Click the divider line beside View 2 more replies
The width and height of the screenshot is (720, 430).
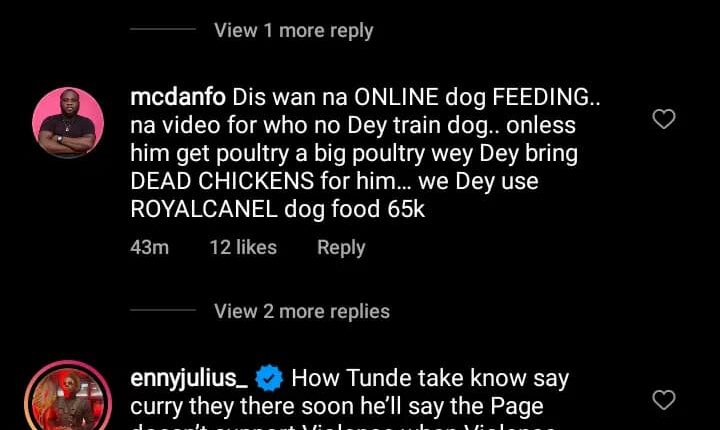(163, 310)
